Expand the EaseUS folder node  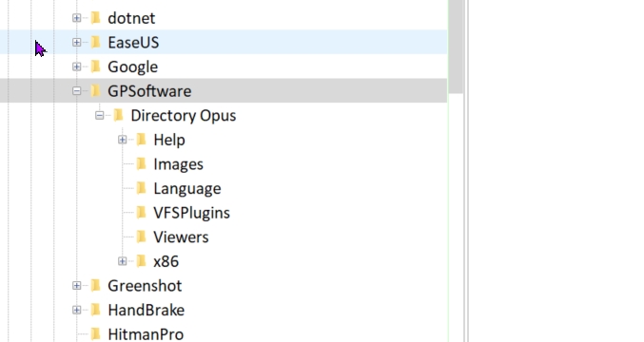[76, 42]
